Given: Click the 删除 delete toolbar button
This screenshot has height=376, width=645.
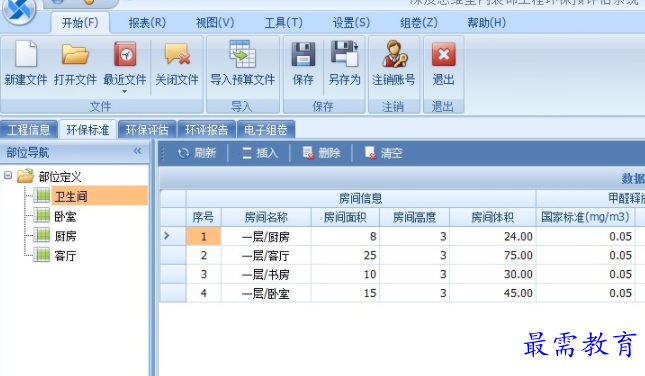Looking at the screenshot, I should tap(322, 153).
